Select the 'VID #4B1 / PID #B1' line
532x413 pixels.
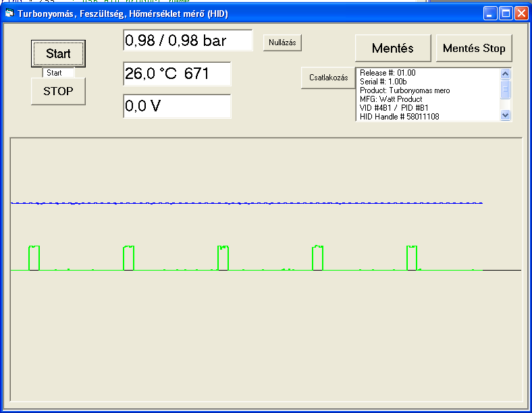click(x=394, y=108)
